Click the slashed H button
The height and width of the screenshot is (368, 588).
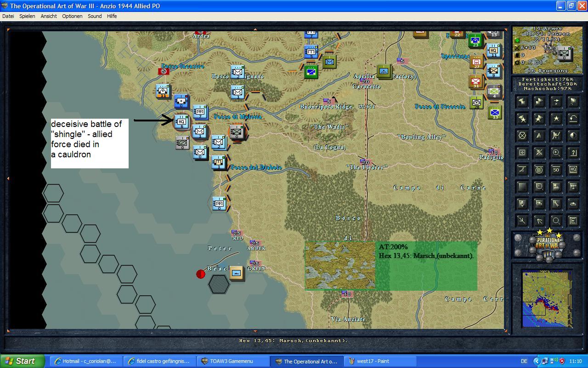(x=556, y=136)
